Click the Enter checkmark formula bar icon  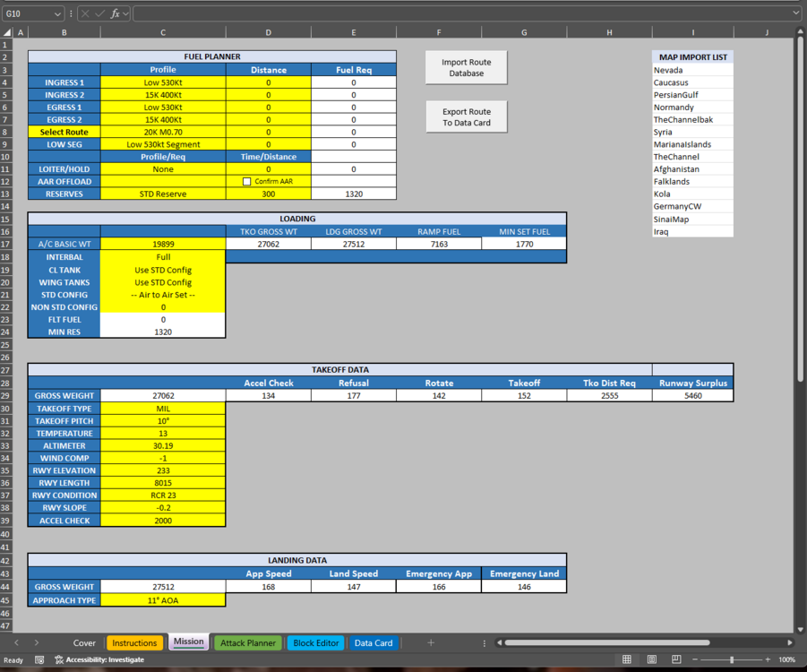tap(99, 14)
